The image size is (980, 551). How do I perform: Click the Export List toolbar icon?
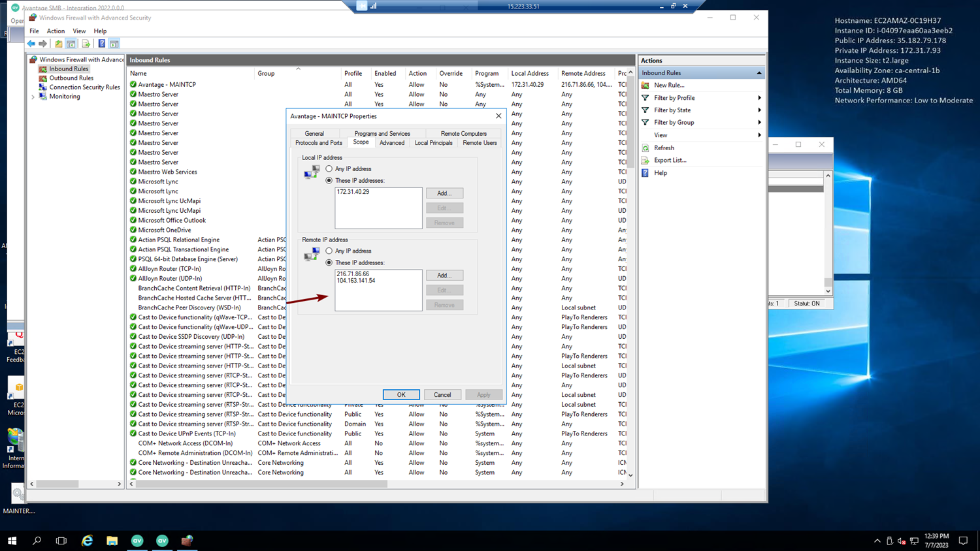pos(86,44)
